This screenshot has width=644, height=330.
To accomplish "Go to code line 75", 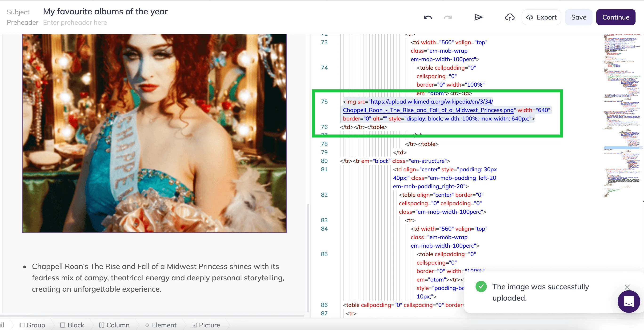I will coord(324,101).
